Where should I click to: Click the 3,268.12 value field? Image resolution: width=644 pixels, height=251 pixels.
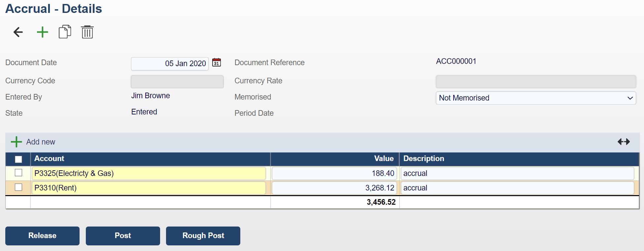[x=334, y=188]
